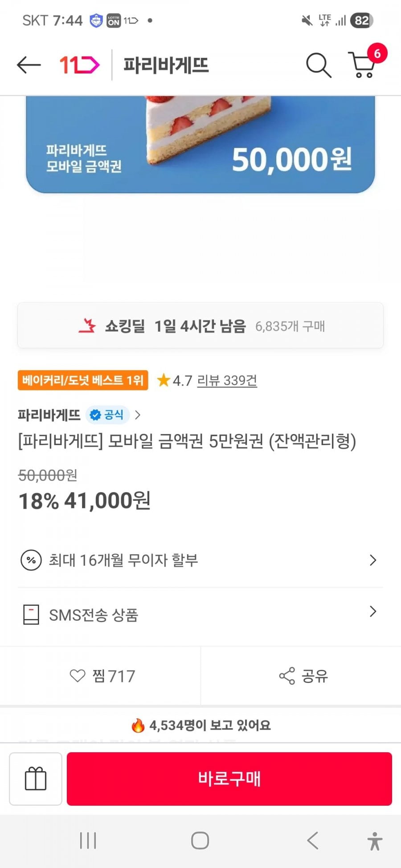Tap the 파리바게뜨 header title
The width and height of the screenshot is (401, 868).
pos(166,65)
